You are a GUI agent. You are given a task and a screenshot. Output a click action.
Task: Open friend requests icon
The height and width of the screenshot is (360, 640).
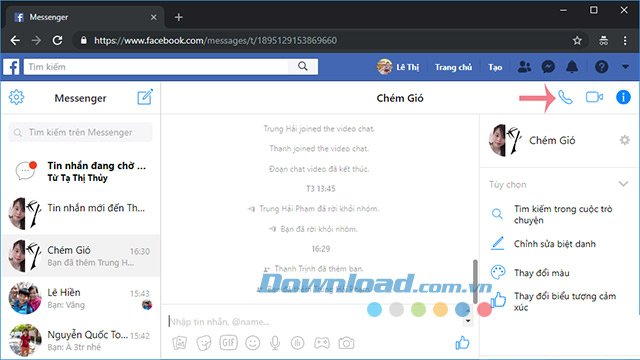(x=524, y=67)
